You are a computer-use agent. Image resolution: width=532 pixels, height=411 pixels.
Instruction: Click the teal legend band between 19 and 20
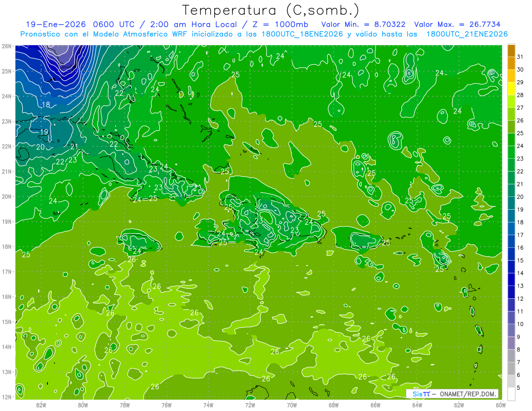(x=511, y=204)
